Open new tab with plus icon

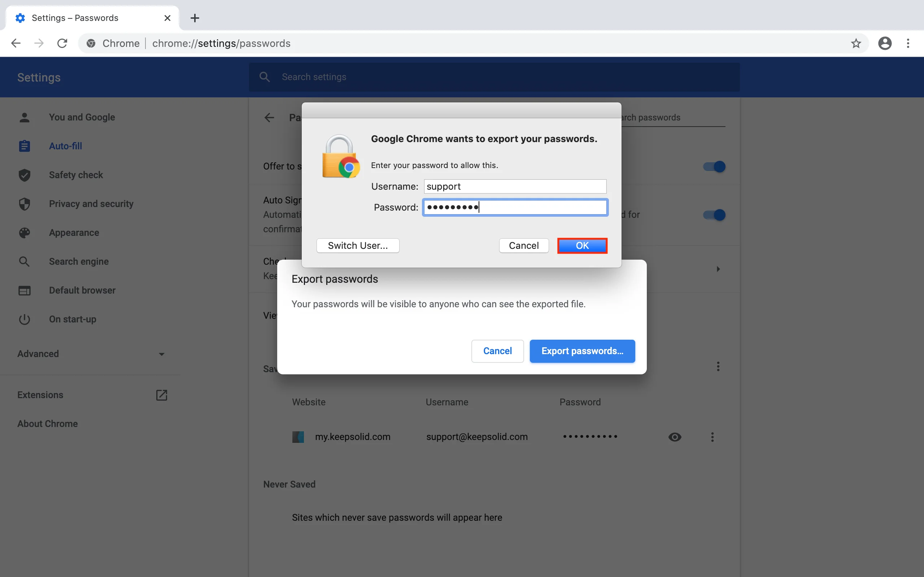click(x=195, y=18)
